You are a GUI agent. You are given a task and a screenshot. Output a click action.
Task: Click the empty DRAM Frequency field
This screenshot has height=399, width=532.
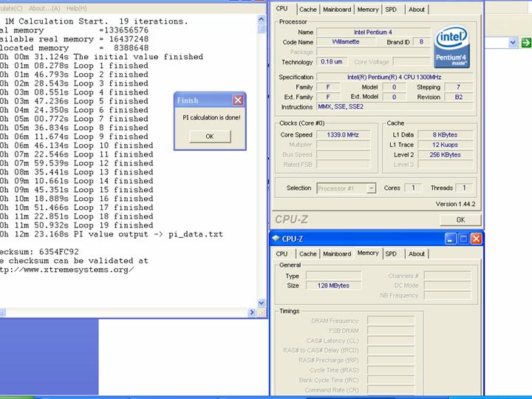coord(391,321)
